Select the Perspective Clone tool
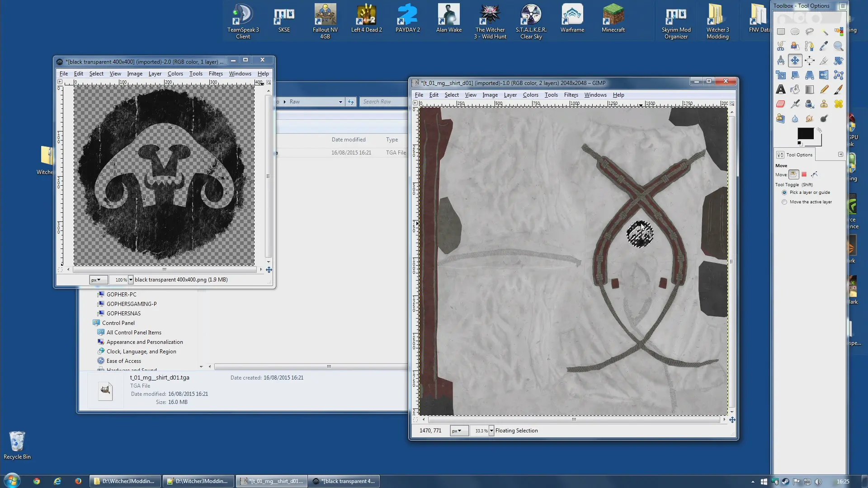The image size is (868, 488). click(x=781, y=118)
